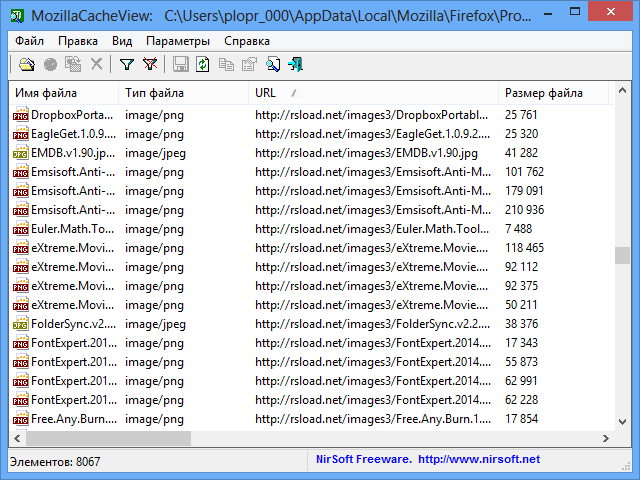Click the find magnifier icon
Viewport: 640px width, 480px height.
272,65
